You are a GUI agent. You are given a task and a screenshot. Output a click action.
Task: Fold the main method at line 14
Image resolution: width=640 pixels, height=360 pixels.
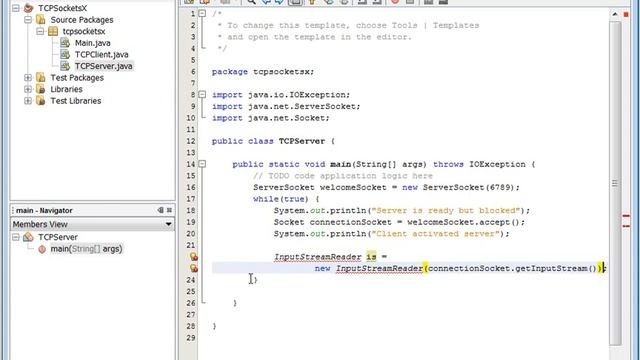coord(202,164)
